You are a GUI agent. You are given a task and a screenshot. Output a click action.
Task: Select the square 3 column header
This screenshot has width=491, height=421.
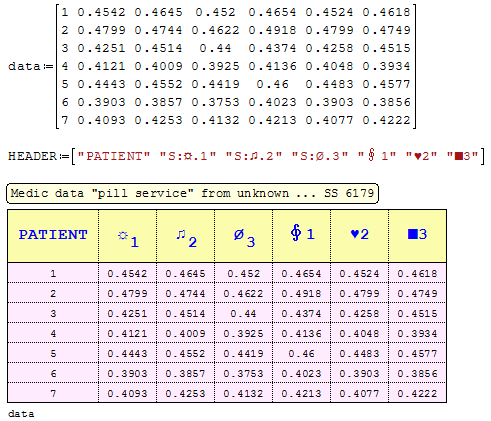coord(417,236)
